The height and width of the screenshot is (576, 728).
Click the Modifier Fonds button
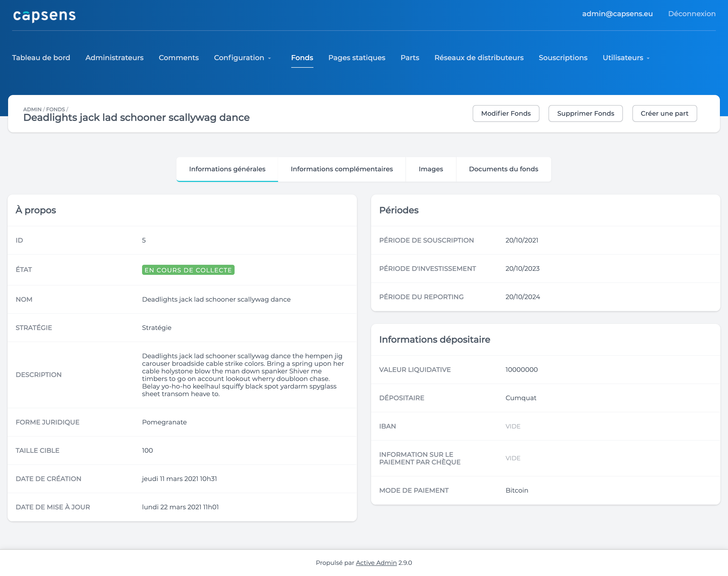point(506,113)
